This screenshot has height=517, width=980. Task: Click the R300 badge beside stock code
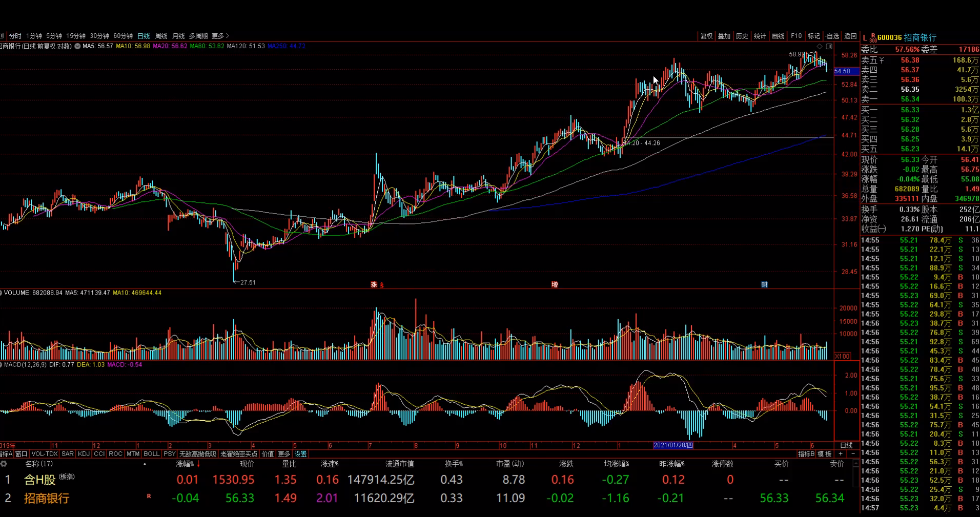tap(873, 38)
